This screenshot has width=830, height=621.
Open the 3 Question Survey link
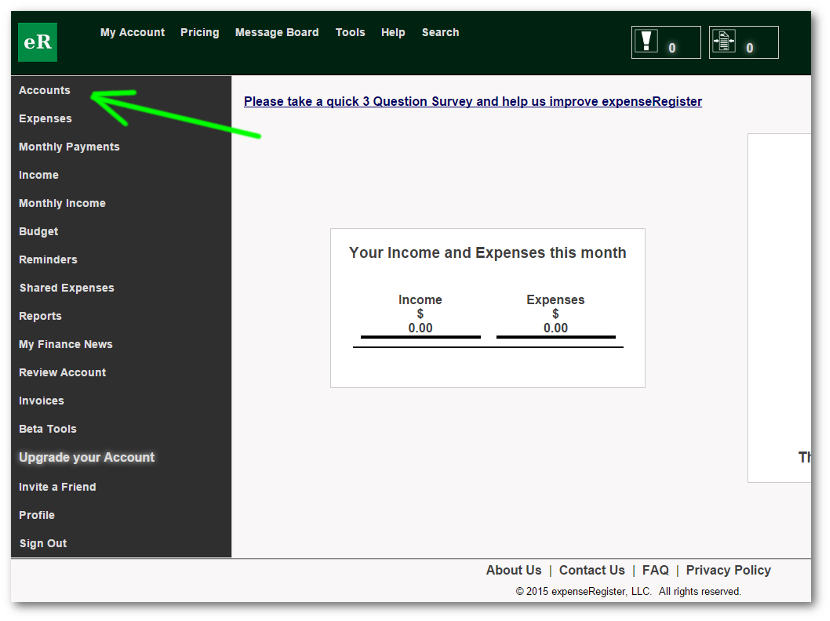click(472, 101)
